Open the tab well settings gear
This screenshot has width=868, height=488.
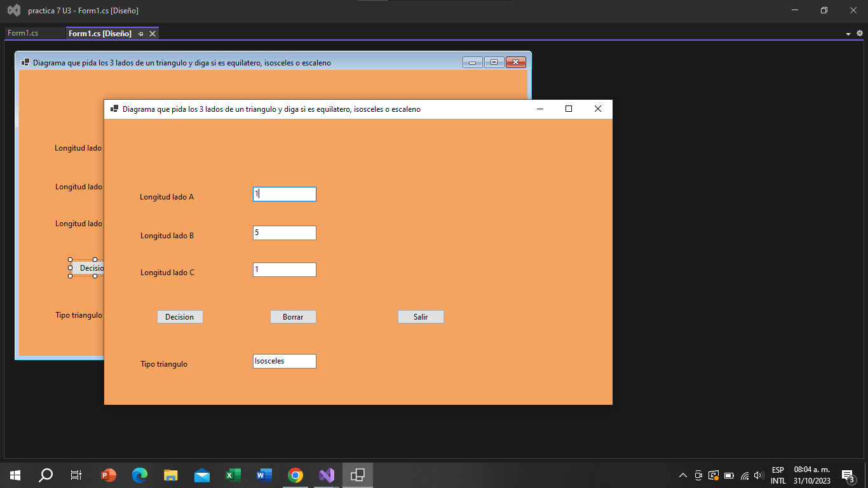pyautogui.click(x=860, y=33)
